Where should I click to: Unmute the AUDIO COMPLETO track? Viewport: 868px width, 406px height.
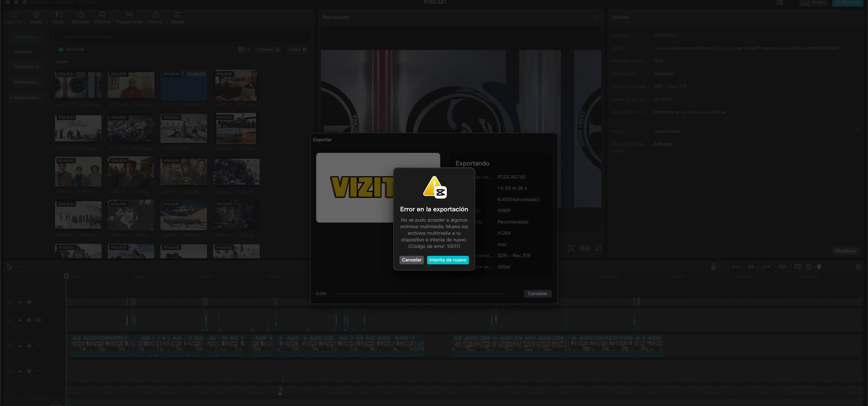[x=38, y=346]
